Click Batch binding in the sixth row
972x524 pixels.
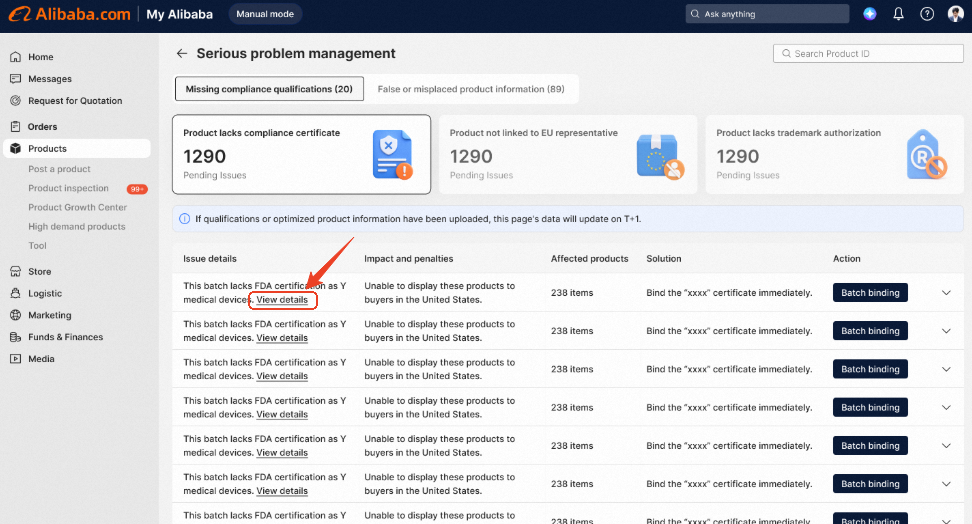point(870,484)
